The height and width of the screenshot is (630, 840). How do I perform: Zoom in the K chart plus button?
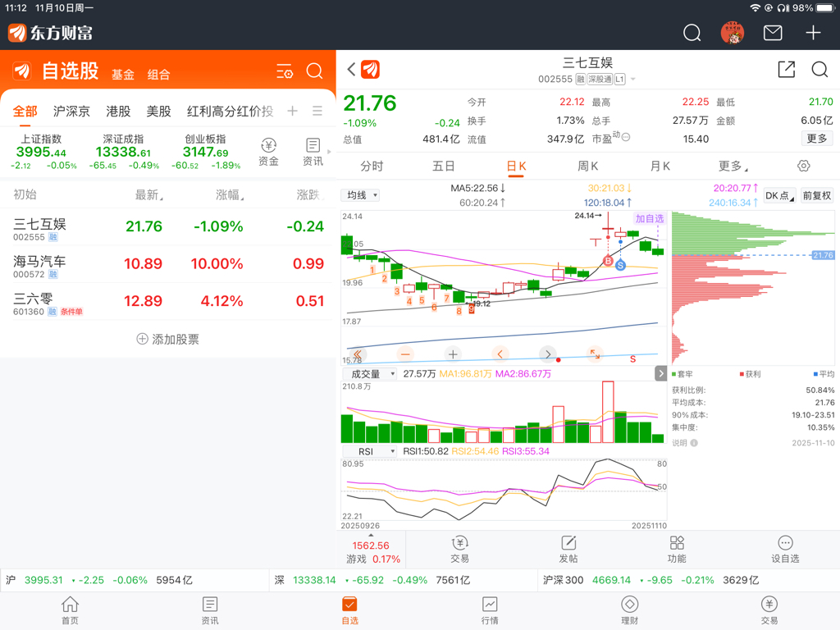453,354
